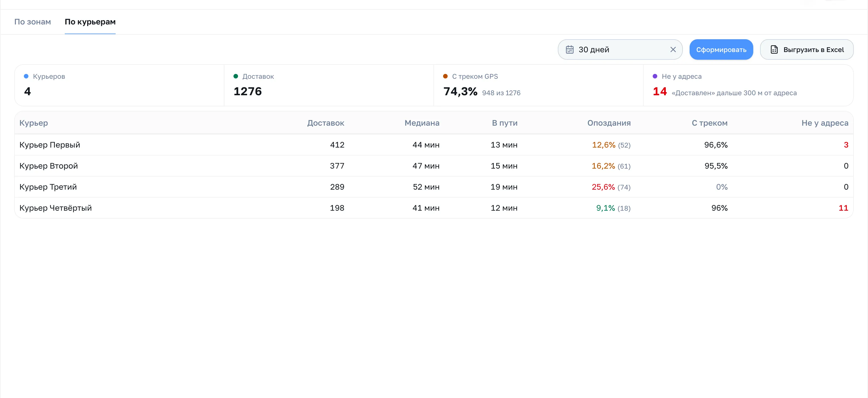Click the «74,3%» GPS track value
The image size is (868, 398).
[x=460, y=92]
